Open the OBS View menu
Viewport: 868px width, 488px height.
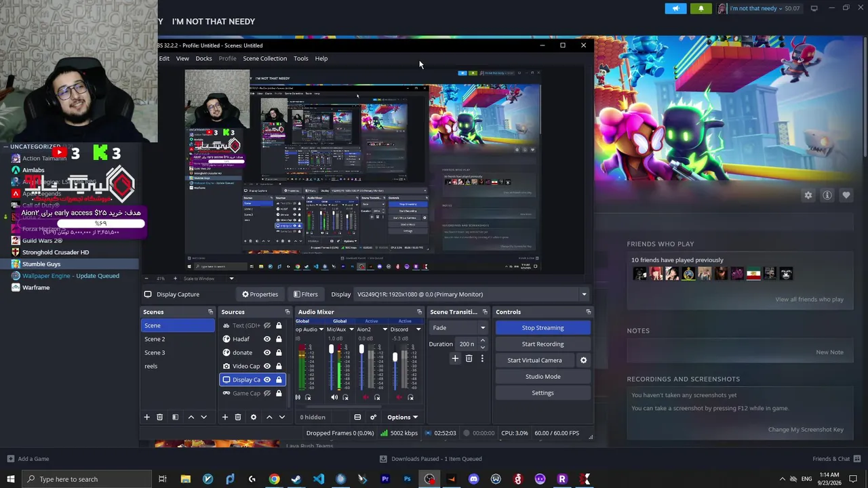coord(182,58)
